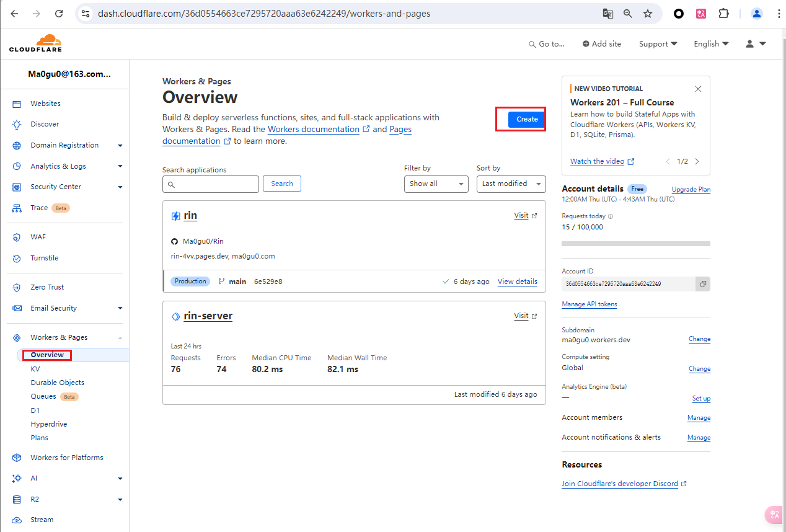Click the WAF shield icon
The width and height of the screenshot is (786, 532).
(17, 237)
